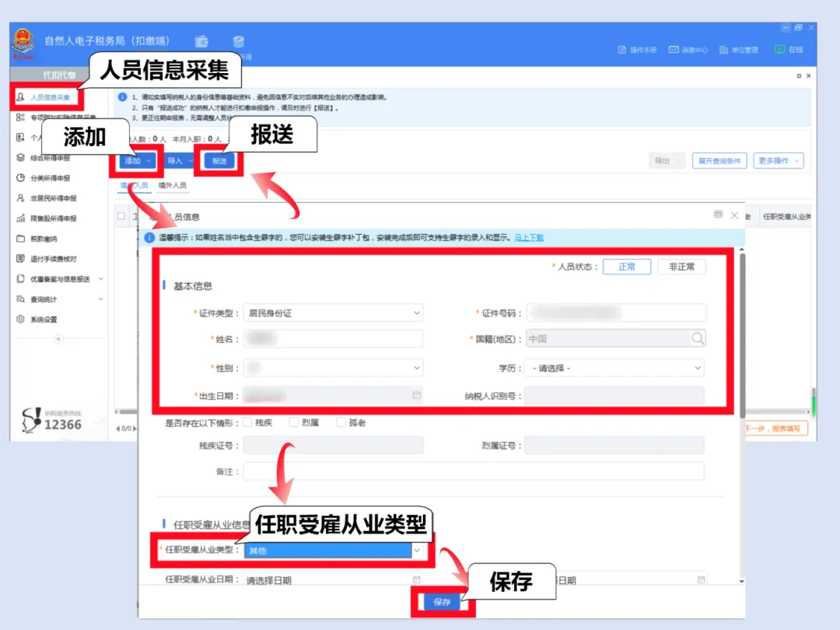Click the magnifier icon in 国籍(地区) field

698,338
